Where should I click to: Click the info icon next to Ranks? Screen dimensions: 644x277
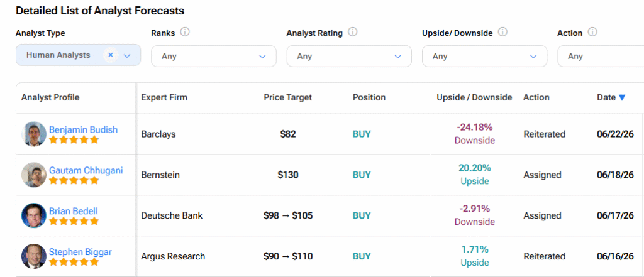(x=185, y=32)
